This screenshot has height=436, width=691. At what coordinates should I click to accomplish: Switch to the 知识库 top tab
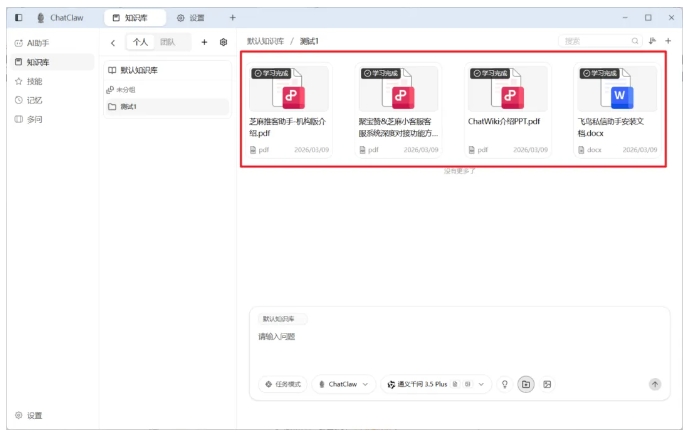click(x=135, y=18)
